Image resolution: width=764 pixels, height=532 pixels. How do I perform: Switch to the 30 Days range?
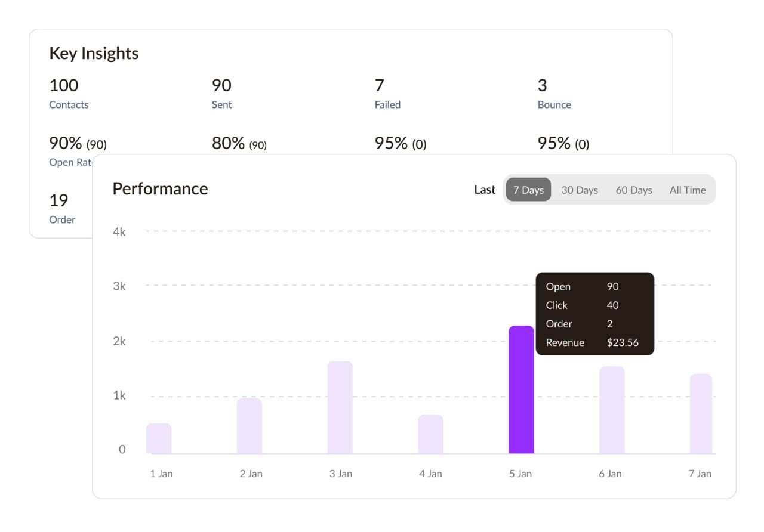point(580,190)
